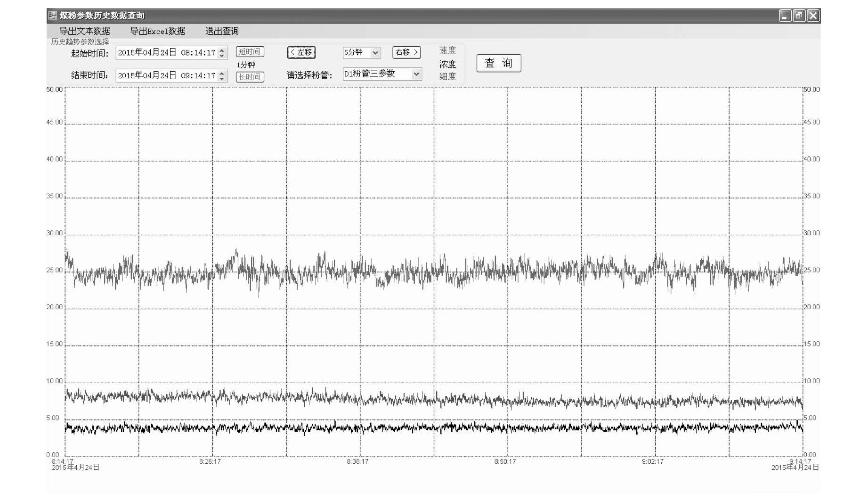
Task: Click the 查询 query button
Action: [x=499, y=63]
